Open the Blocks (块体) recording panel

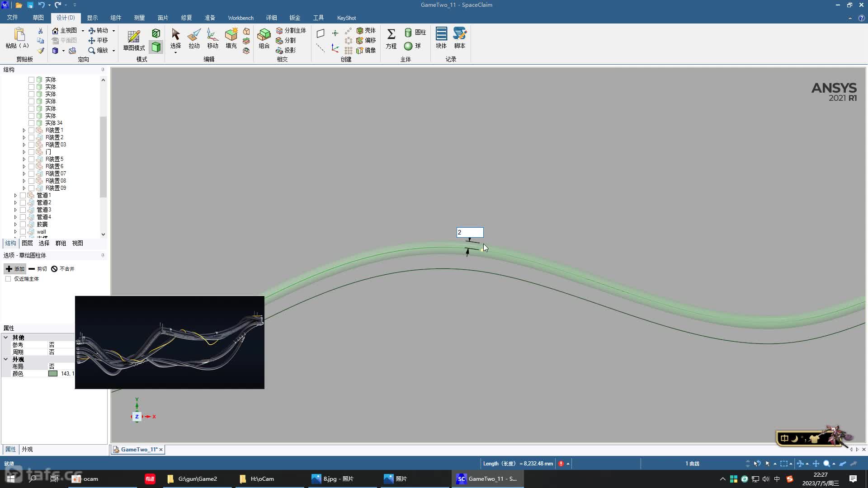click(x=441, y=38)
